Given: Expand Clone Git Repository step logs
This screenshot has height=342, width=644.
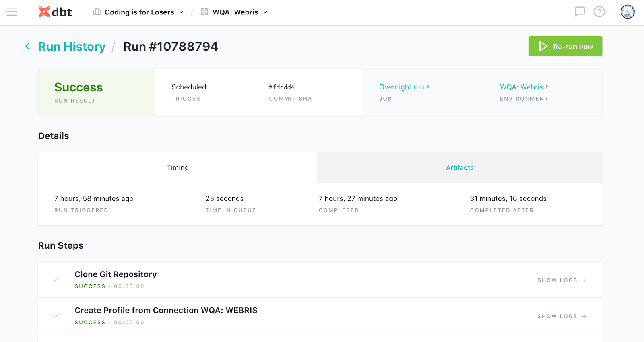Looking at the screenshot, I should click(x=557, y=280).
